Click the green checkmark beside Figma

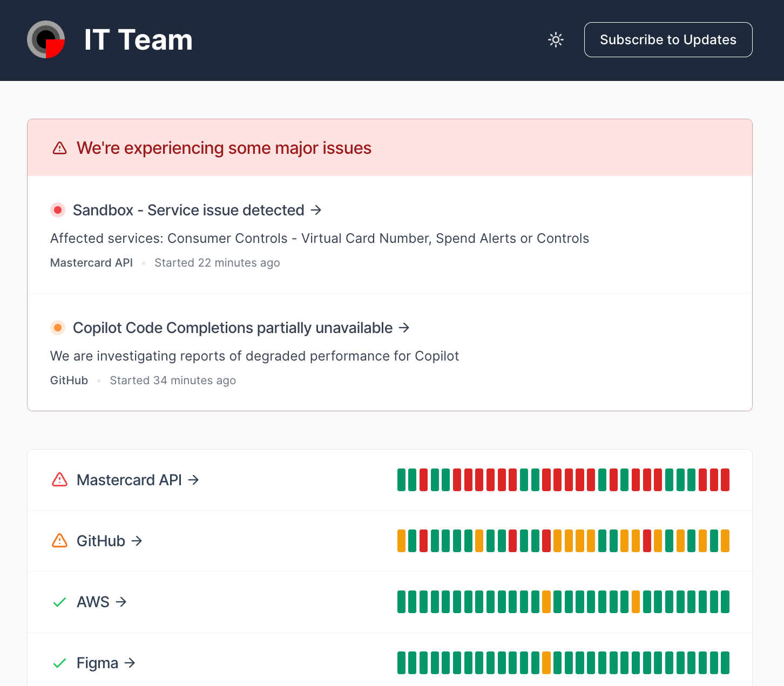59,663
